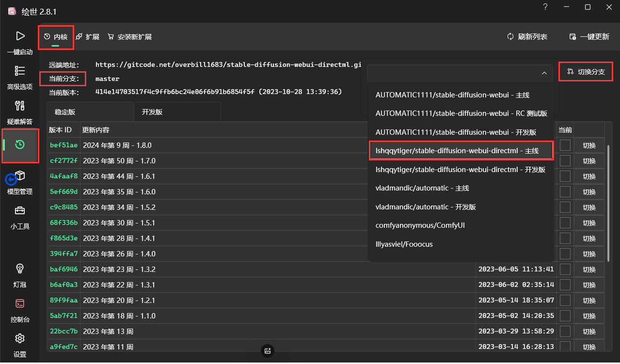The image size is (620, 364).
Task: Select version ID f865d3e
Action: (x=64, y=238)
